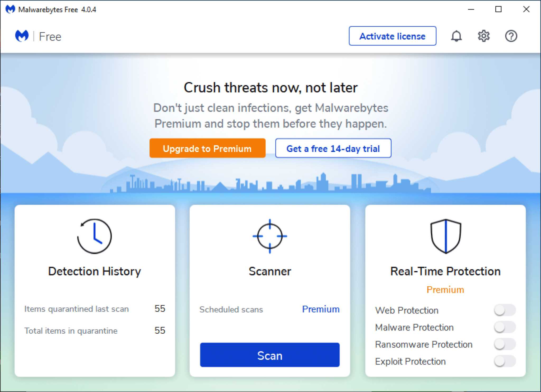Image resolution: width=541 pixels, height=392 pixels.
Task: Click the detection history clock icon
Action: 94,235
